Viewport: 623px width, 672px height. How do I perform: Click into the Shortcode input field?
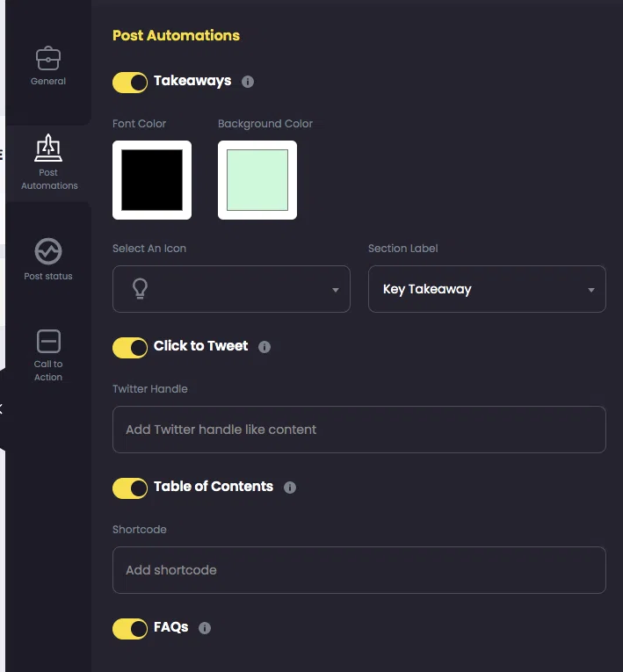point(359,570)
